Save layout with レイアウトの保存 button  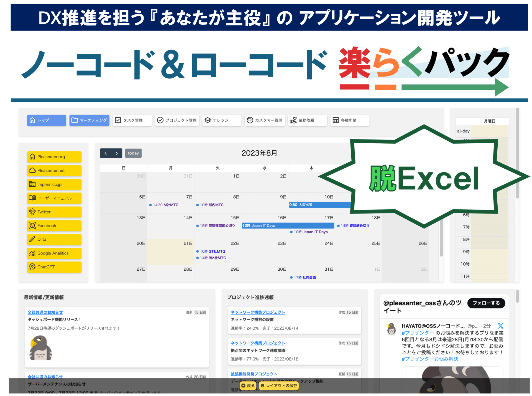(279, 385)
